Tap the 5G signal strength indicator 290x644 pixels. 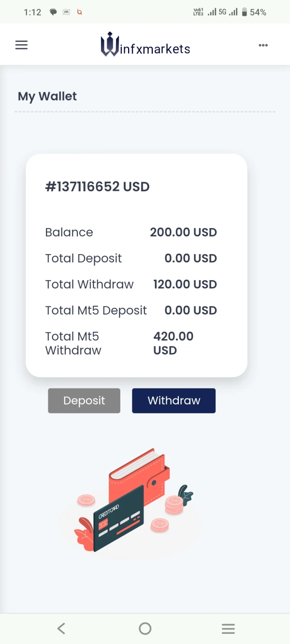(x=228, y=12)
